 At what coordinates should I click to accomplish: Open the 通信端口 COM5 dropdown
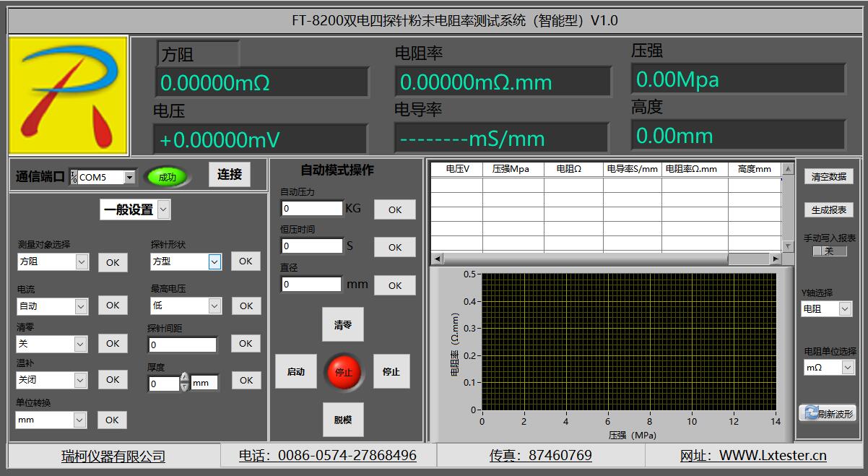pos(129,177)
